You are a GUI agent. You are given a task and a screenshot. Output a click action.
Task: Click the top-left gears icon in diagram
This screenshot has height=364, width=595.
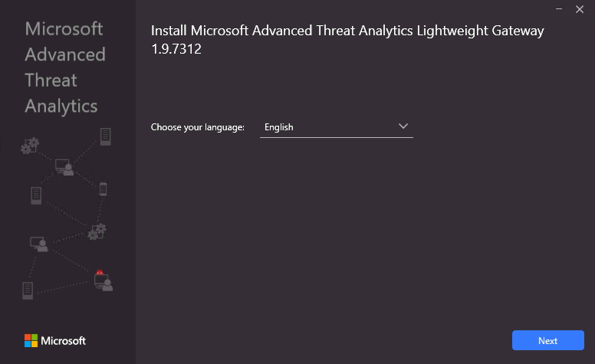(30, 146)
